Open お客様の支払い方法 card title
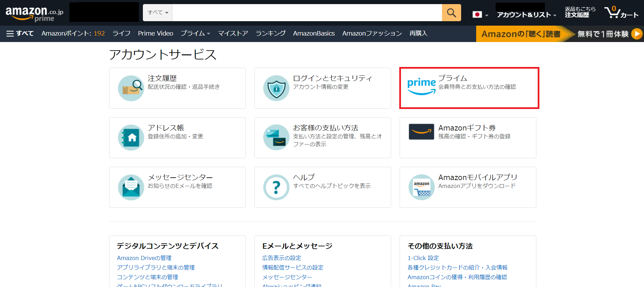644x287 pixels. click(x=325, y=128)
